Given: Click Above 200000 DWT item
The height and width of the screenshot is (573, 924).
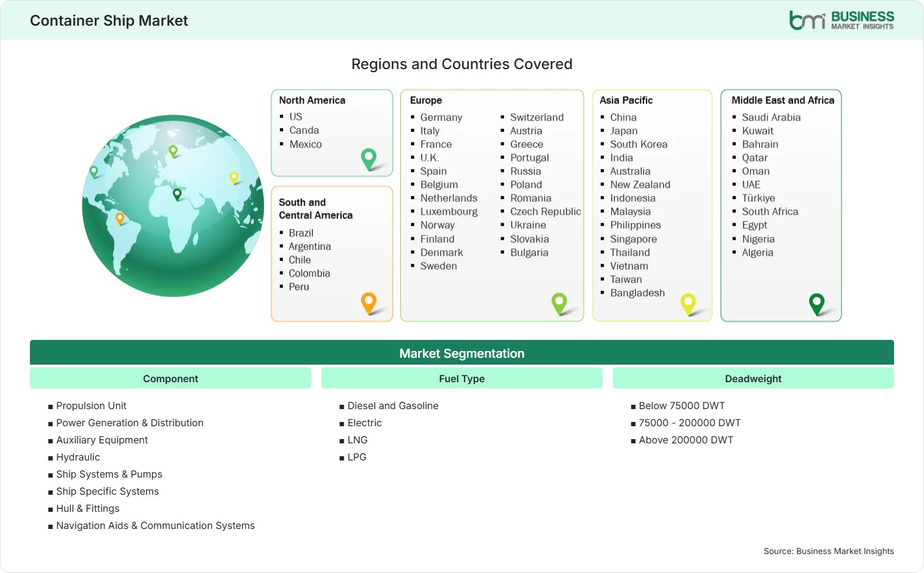Looking at the screenshot, I should coord(686,440).
